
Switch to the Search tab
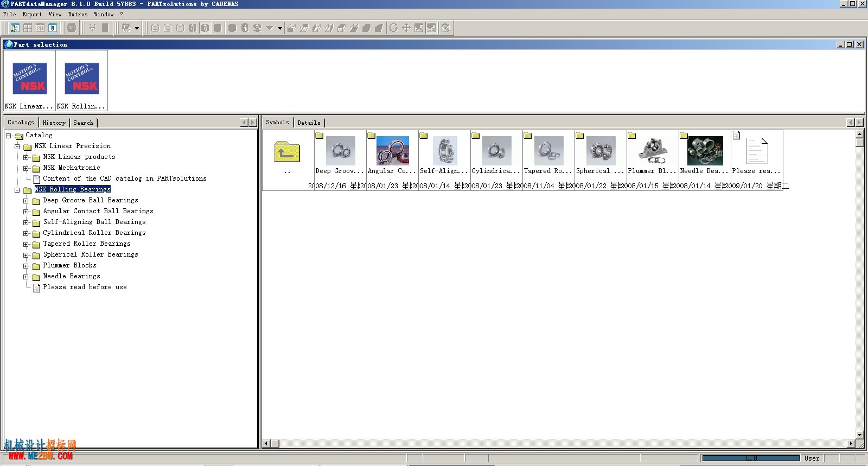coord(83,123)
